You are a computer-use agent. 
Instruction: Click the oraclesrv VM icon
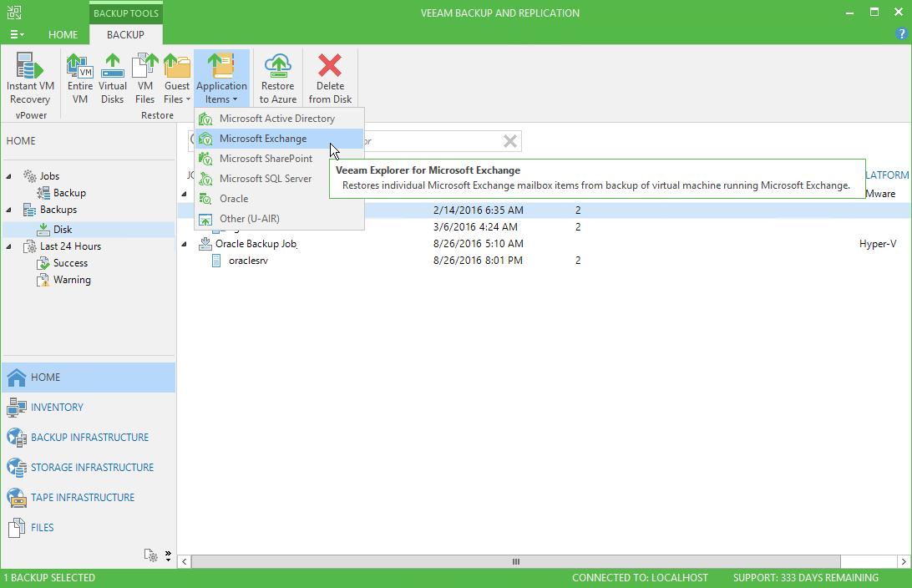216,261
